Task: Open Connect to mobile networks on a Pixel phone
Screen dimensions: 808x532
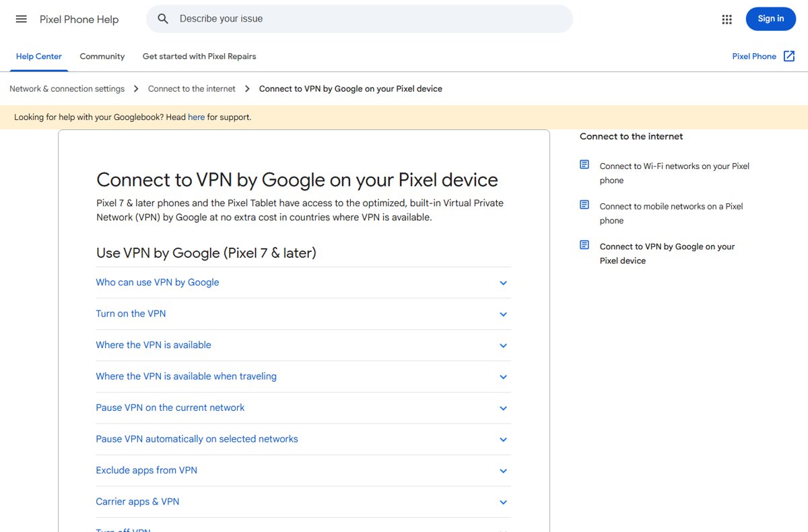Action: 671,213
